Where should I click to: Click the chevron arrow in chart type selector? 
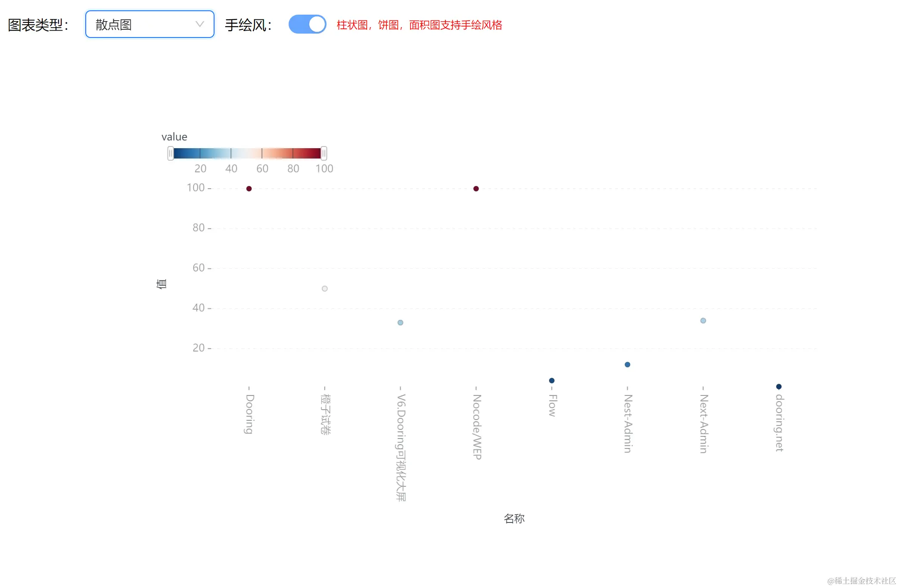[x=199, y=25]
